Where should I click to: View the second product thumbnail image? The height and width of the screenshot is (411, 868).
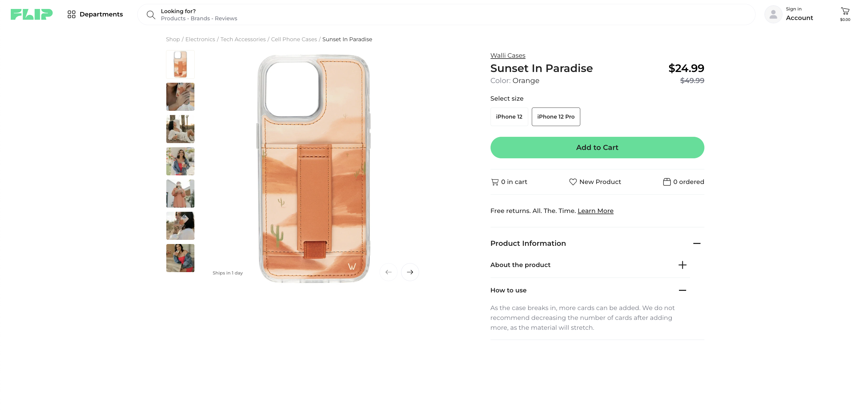click(x=180, y=97)
